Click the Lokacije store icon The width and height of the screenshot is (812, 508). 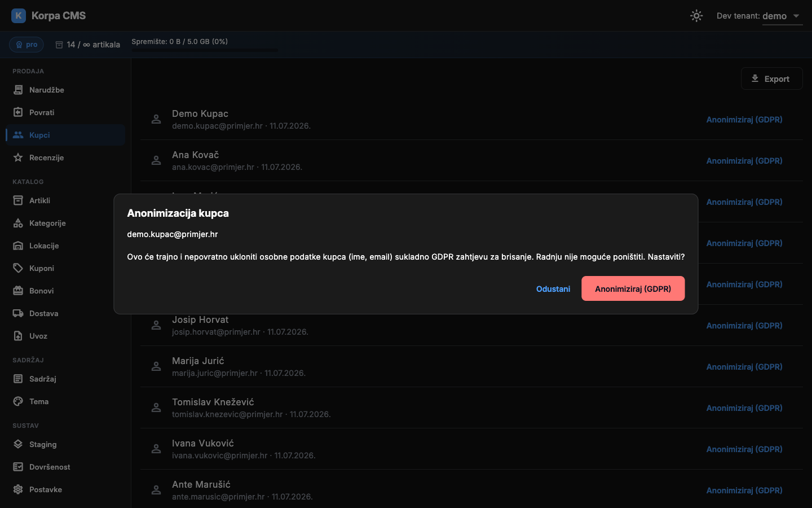[18, 246]
